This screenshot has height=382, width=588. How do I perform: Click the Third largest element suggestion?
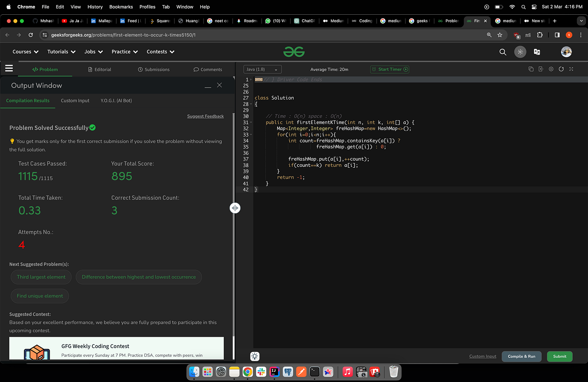coord(41,277)
